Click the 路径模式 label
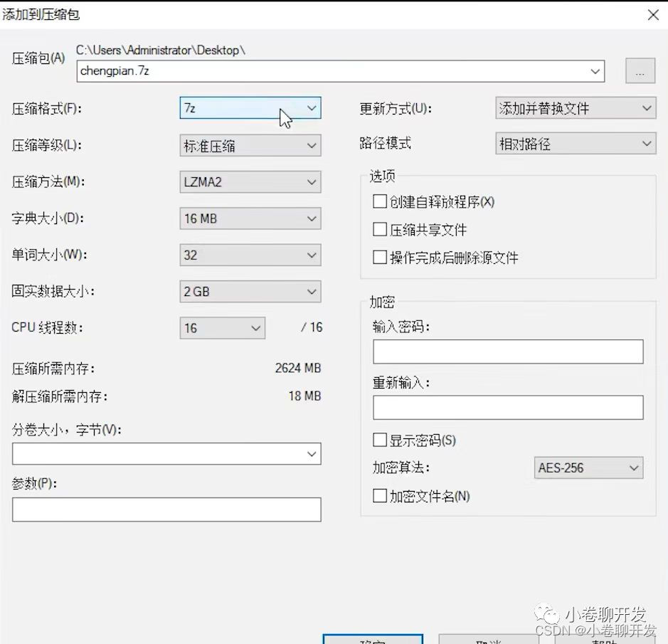The width and height of the screenshot is (668, 644). click(x=385, y=143)
